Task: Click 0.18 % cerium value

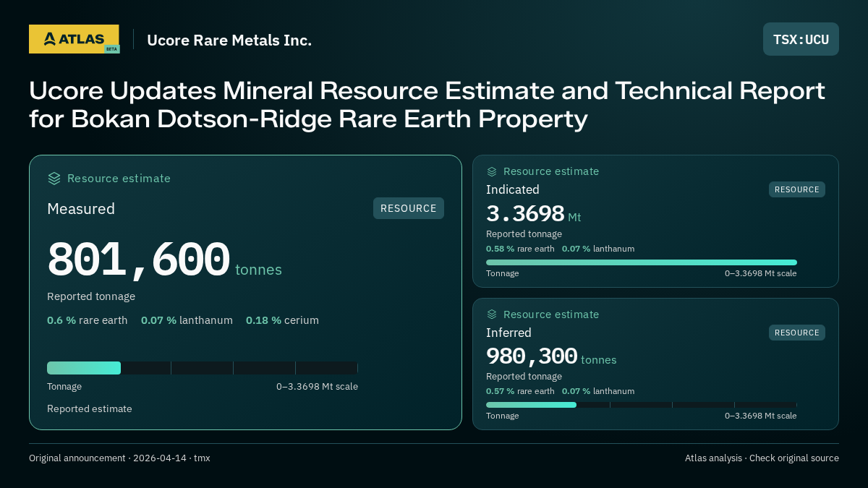Action: [x=282, y=320]
